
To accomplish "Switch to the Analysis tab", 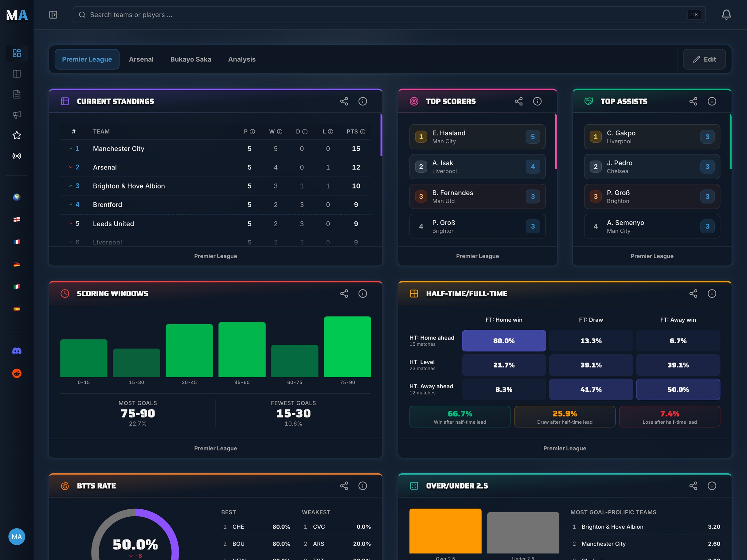I will tap(242, 60).
